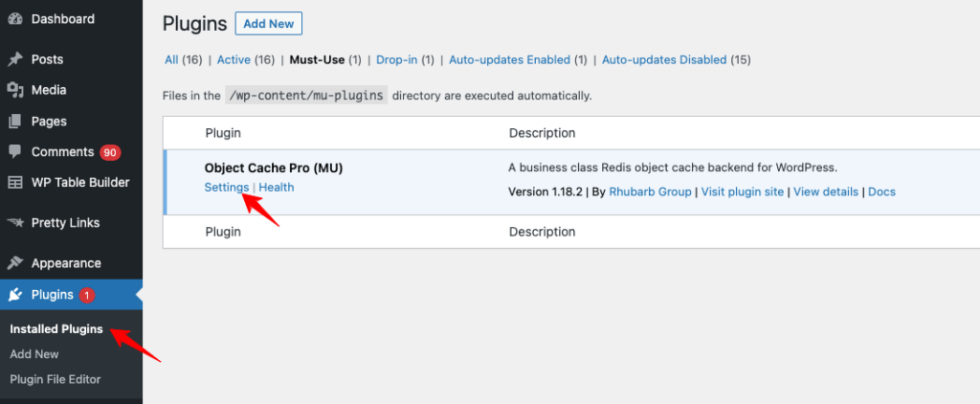
Task: Filter by Auto-updates Enabled (1)
Action: pos(518,60)
